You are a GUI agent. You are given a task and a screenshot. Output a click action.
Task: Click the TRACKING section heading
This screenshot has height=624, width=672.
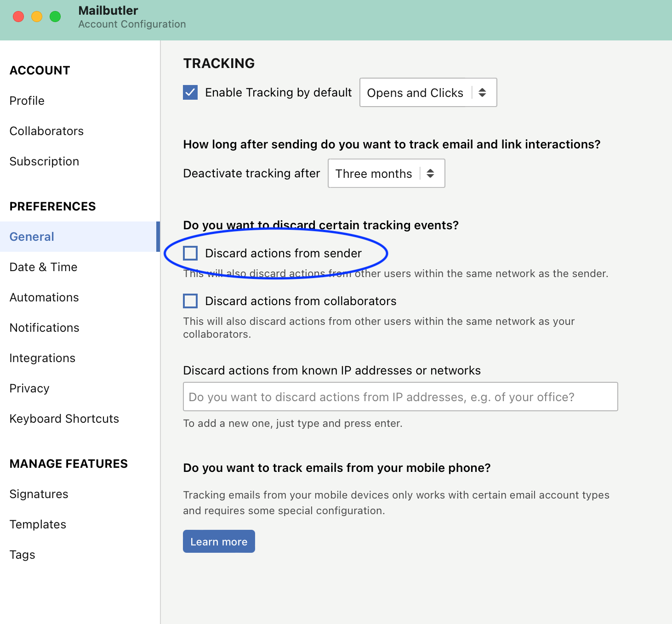(219, 63)
